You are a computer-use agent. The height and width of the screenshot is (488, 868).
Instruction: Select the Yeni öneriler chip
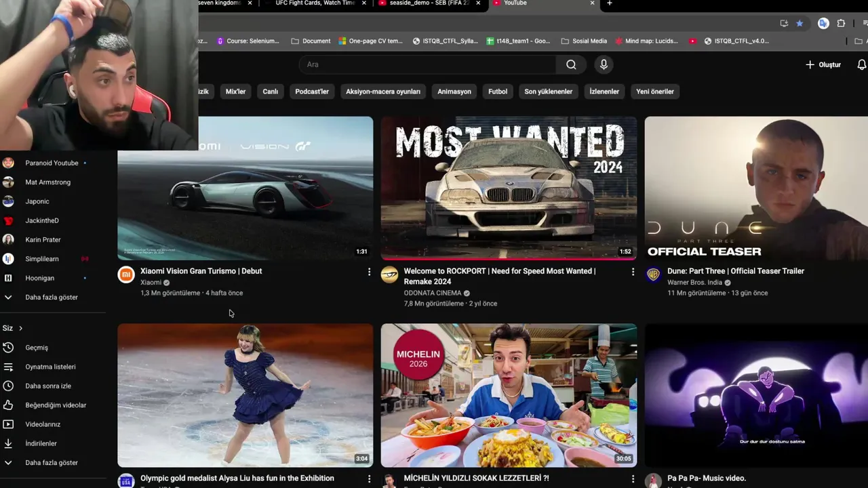[x=655, y=91]
